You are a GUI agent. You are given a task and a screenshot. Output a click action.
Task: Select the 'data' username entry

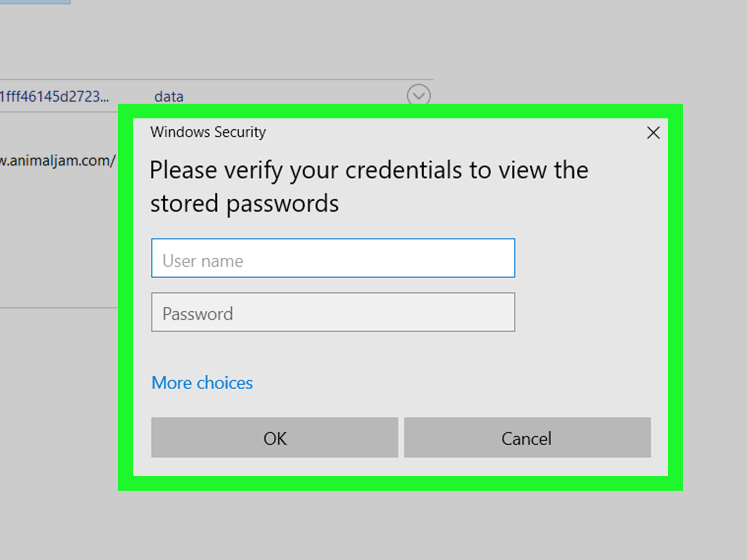pos(169,97)
